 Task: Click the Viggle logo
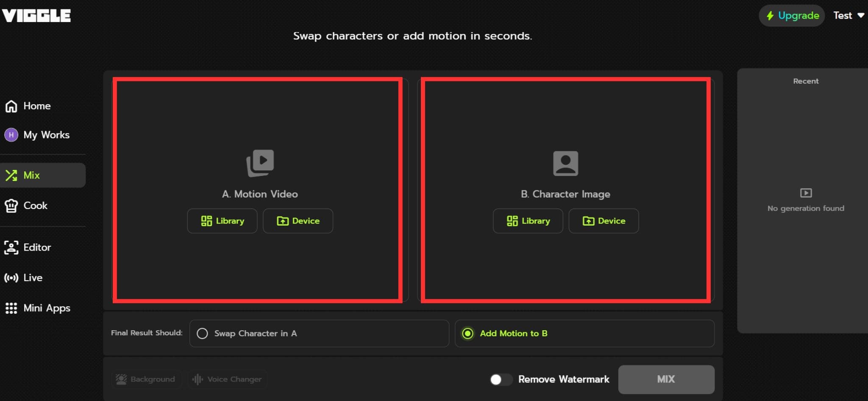tap(36, 16)
